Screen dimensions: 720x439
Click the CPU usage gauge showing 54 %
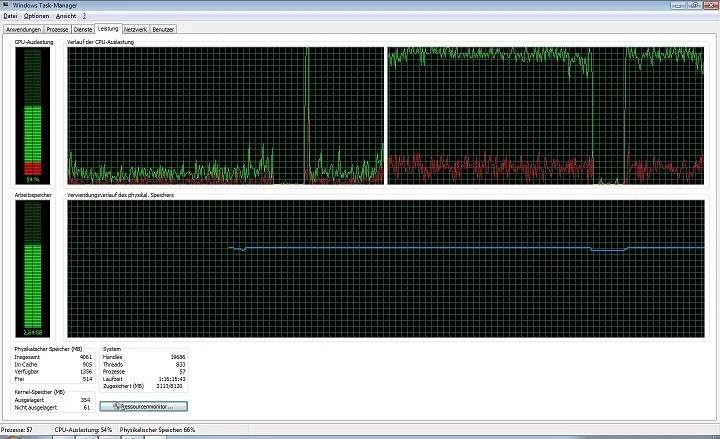coord(33,116)
